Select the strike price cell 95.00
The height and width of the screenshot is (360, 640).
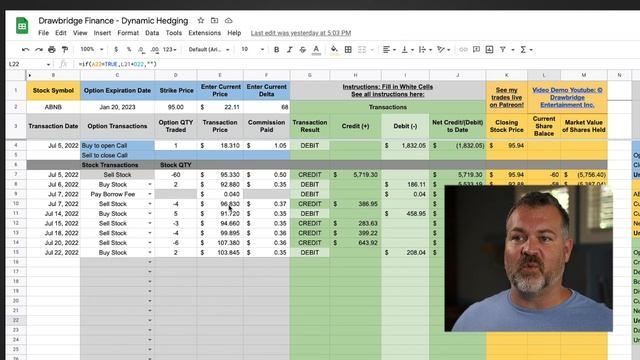pos(176,107)
